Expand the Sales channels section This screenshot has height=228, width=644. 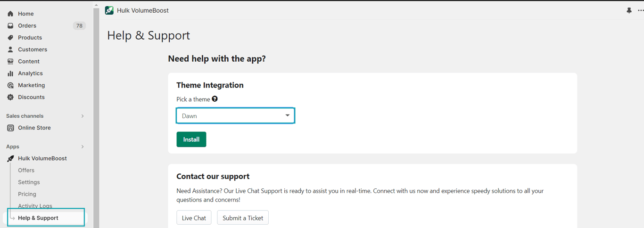coord(83,116)
